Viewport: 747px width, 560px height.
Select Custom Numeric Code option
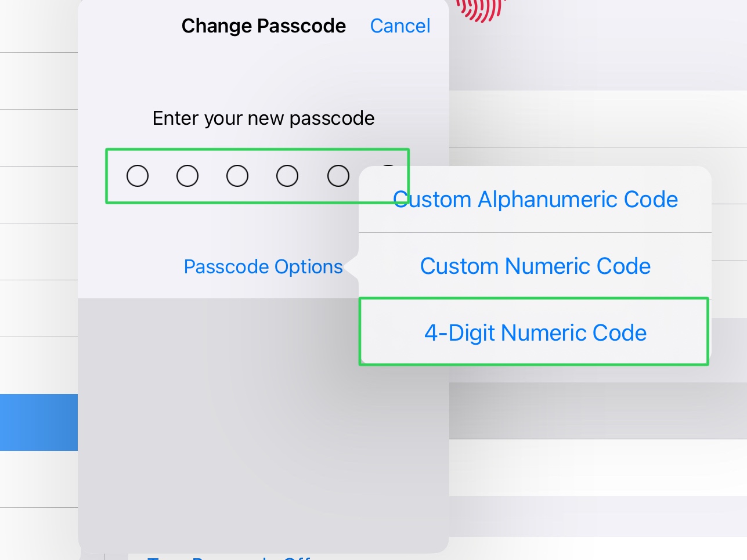(535, 266)
